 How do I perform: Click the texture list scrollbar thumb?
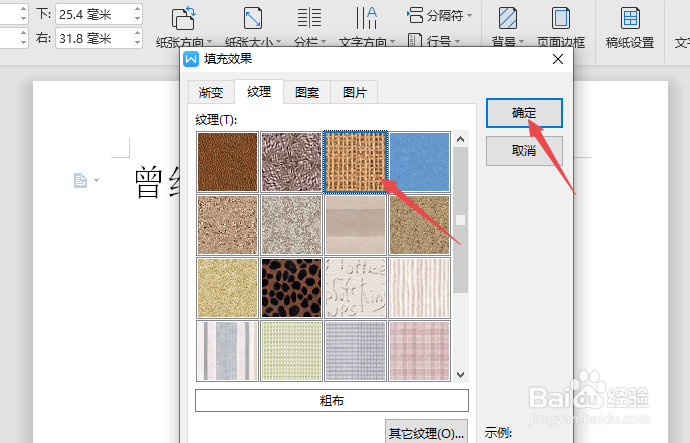click(x=460, y=220)
